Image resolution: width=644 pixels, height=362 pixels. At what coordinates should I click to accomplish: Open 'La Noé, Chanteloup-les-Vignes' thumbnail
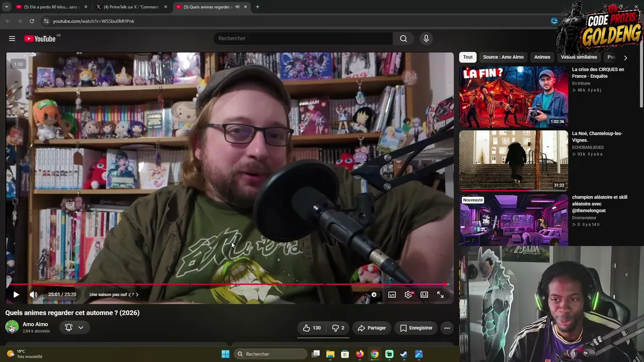pos(513,160)
